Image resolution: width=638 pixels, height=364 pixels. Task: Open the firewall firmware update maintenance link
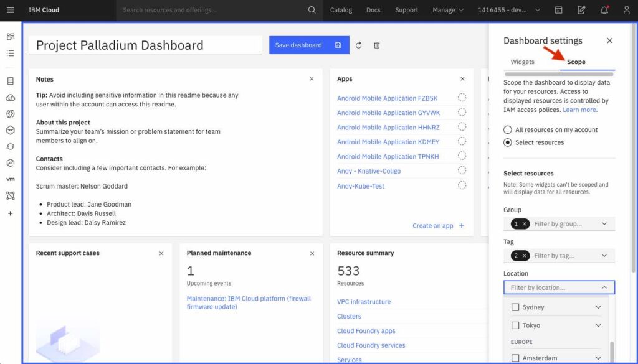pos(249,302)
